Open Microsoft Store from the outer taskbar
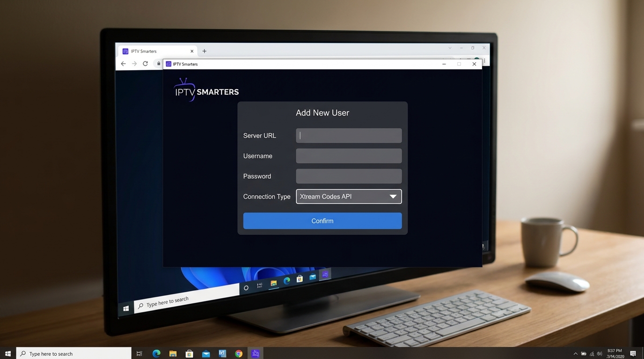Screen dimensions: 644x359 click(189, 353)
